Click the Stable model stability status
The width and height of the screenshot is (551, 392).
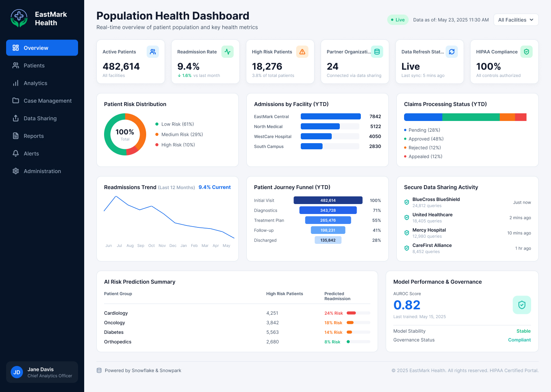point(523,331)
